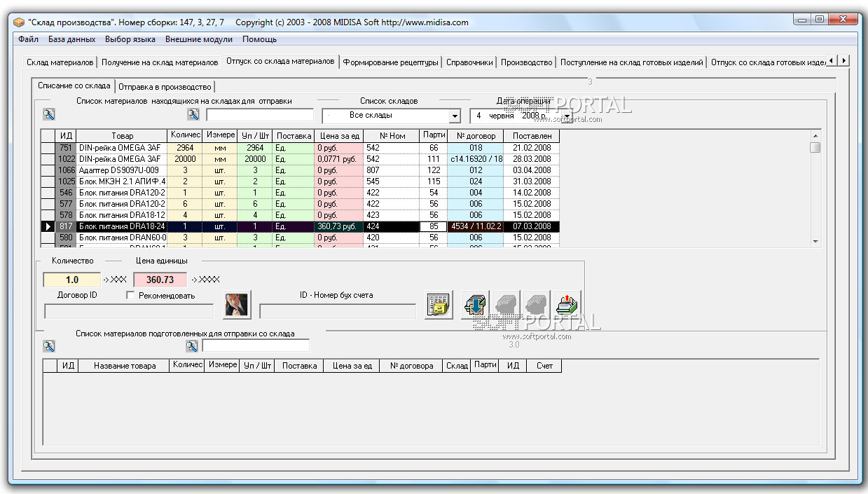Click date cell 03.04.2008

pyautogui.click(x=532, y=170)
